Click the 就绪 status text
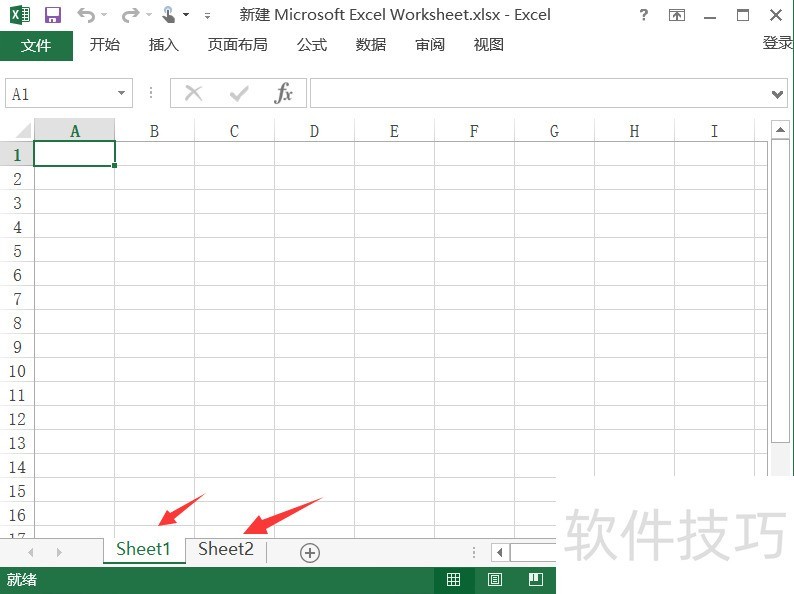The height and width of the screenshot is (594, 794). [22, 579]
